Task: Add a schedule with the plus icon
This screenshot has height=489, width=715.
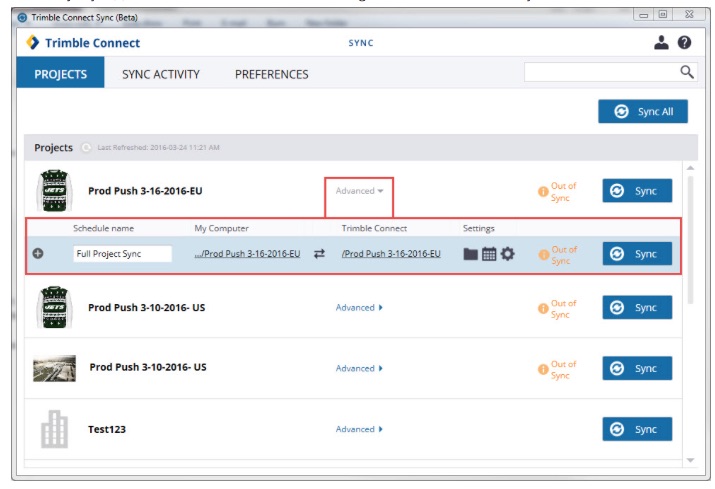Action: tap(38, 253)
